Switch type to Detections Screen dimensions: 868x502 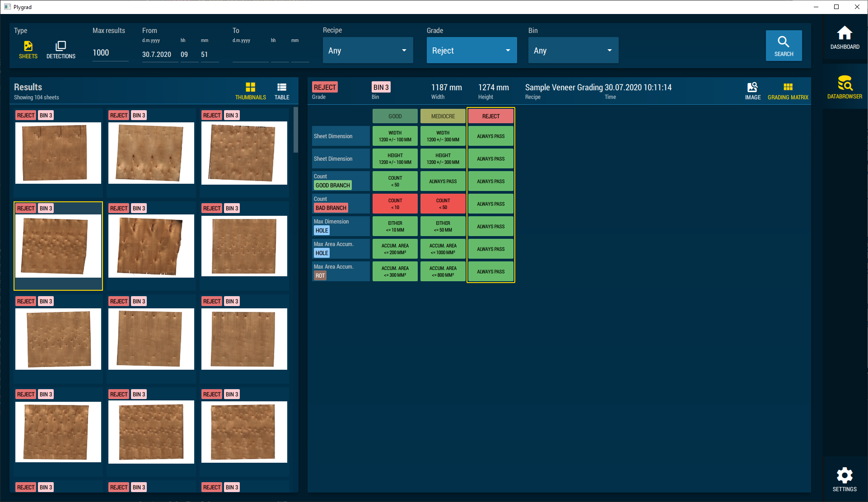(x=61, y=50)
